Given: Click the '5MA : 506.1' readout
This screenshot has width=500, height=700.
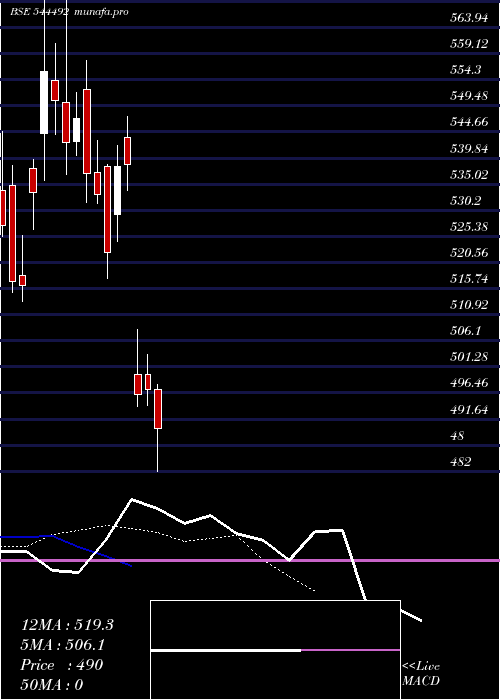Looking at the screenshot, I should (64, 645).
